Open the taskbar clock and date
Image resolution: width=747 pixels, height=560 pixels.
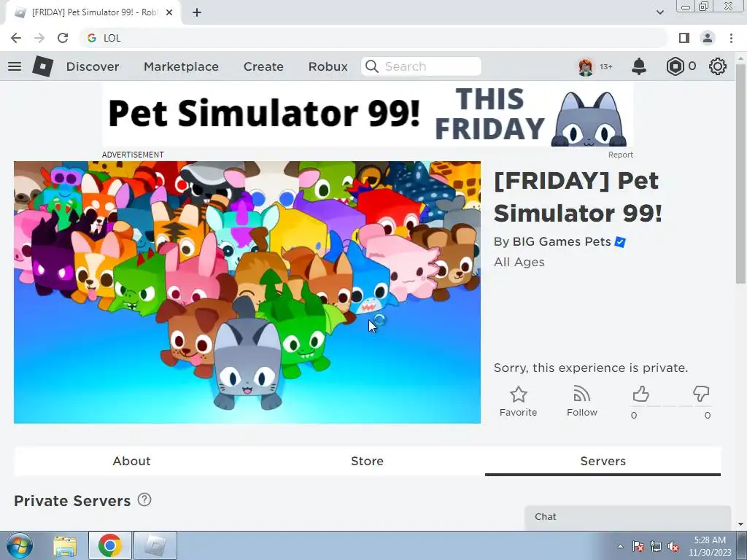tap(710, 546)
